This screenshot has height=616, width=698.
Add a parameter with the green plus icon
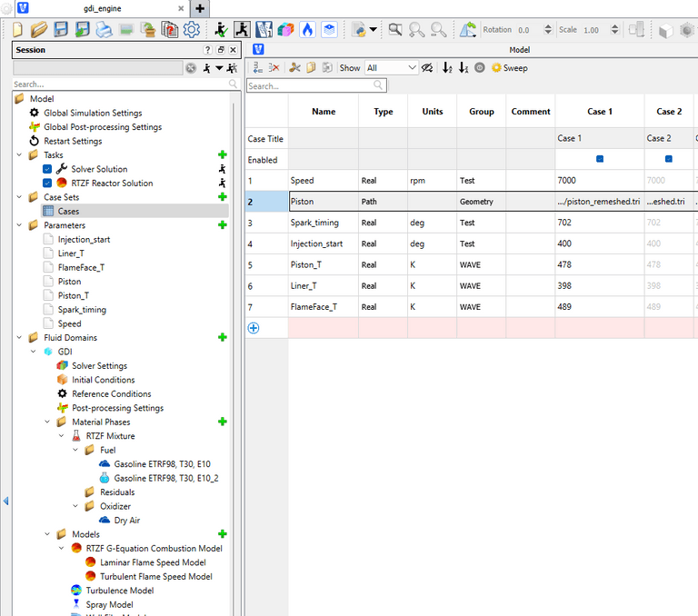222,225
